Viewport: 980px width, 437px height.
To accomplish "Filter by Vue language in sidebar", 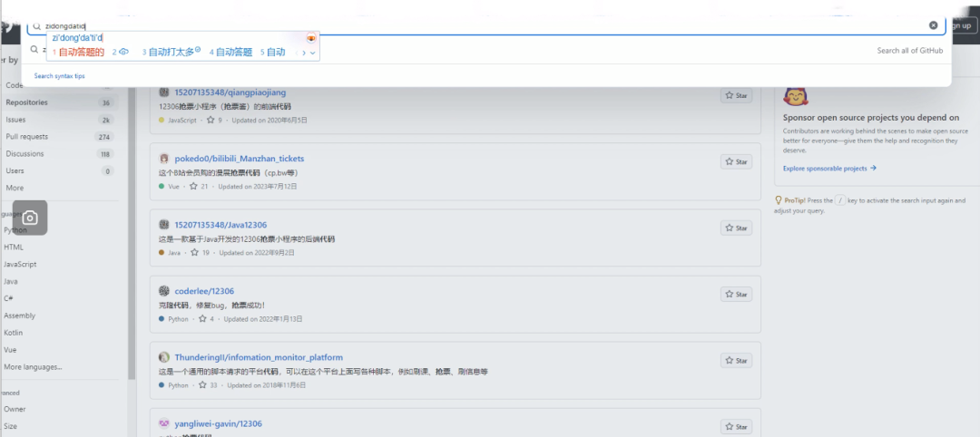I will click(10, 350).
